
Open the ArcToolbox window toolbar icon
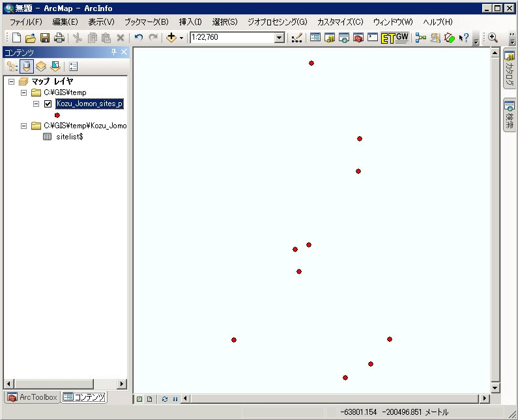(358, 38)
